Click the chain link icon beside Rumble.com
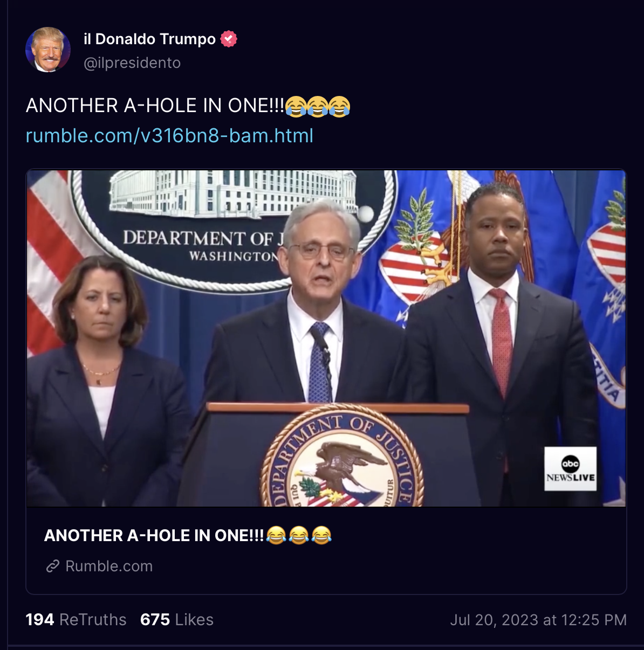The image size is (644, 650). click(x=52, y=566)
